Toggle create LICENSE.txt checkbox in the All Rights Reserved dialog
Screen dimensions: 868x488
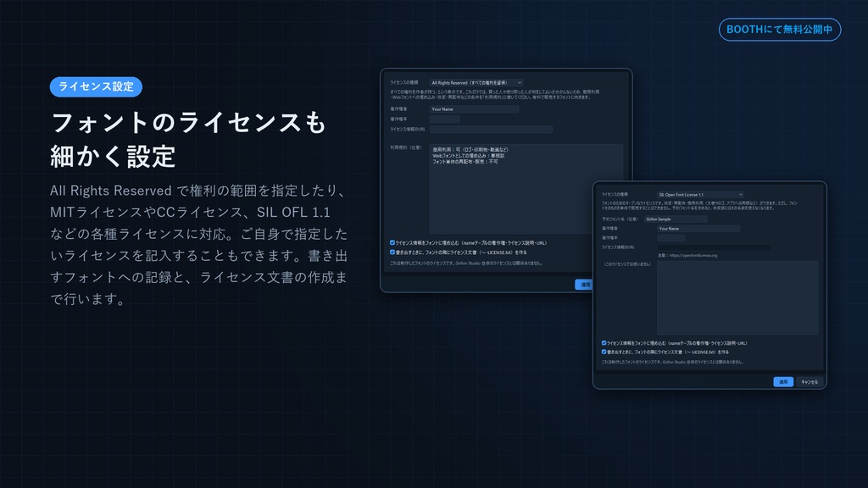point(392,252)
